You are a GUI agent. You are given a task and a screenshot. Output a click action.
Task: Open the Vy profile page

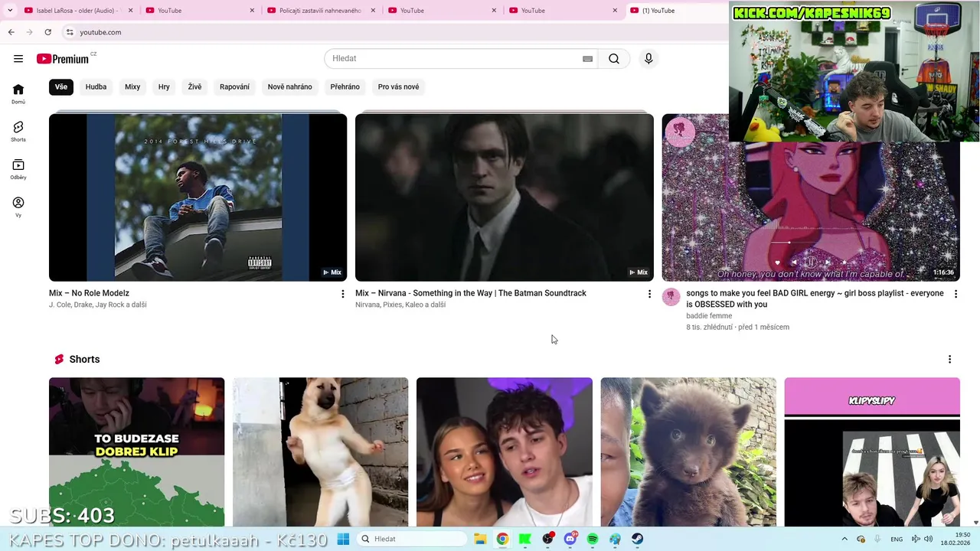(18, 207)
